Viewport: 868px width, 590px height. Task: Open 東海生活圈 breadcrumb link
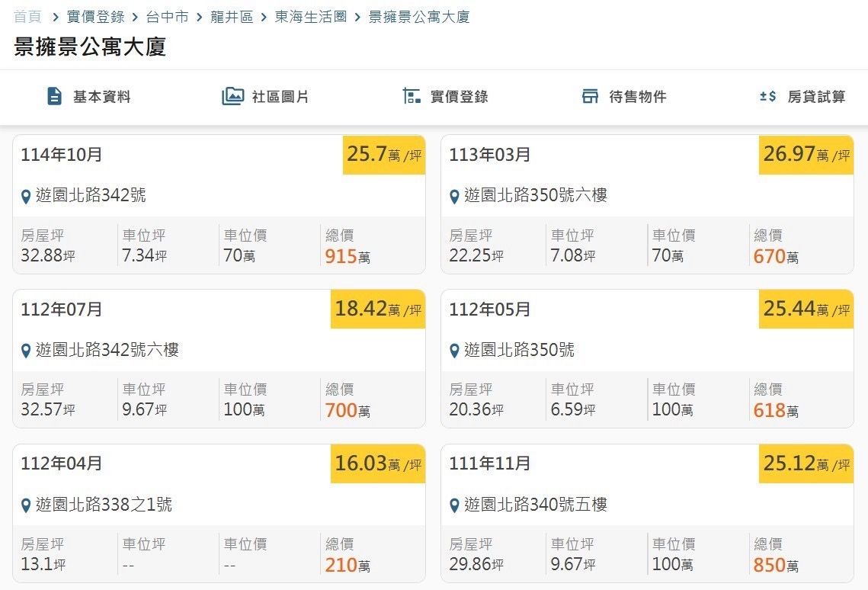point(311,17)
